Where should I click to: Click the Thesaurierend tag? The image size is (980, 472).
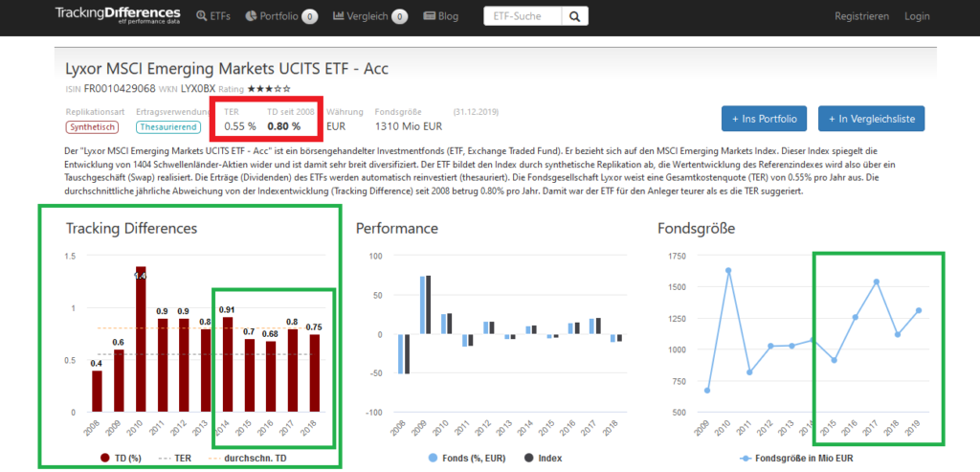pos(168,127)
